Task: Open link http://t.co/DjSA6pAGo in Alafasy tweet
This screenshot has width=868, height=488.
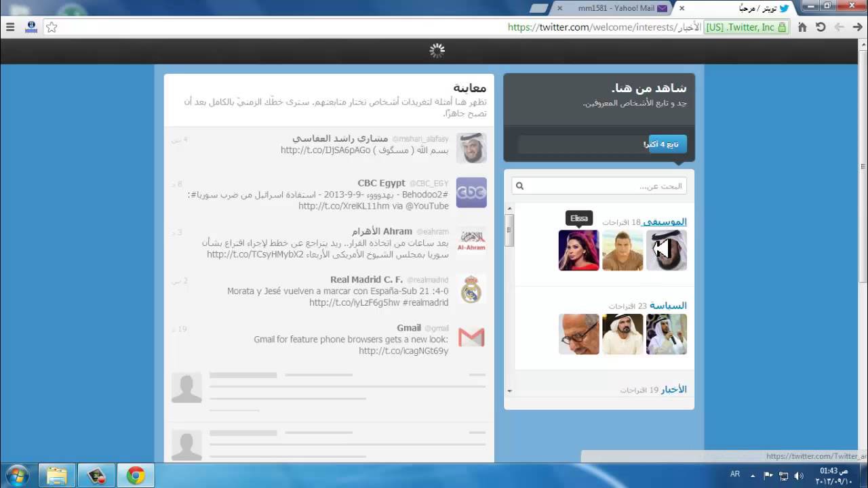Action: [x=325, y=150]
